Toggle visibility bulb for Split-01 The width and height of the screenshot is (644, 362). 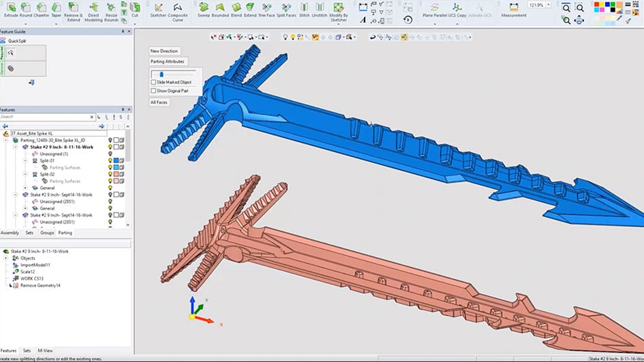tap(110, 160)
